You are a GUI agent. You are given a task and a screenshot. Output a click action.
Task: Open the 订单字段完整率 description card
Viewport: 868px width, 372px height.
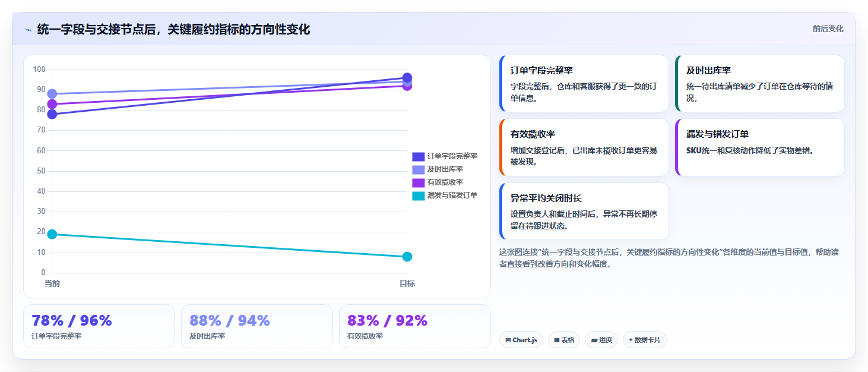click(584, 84)
